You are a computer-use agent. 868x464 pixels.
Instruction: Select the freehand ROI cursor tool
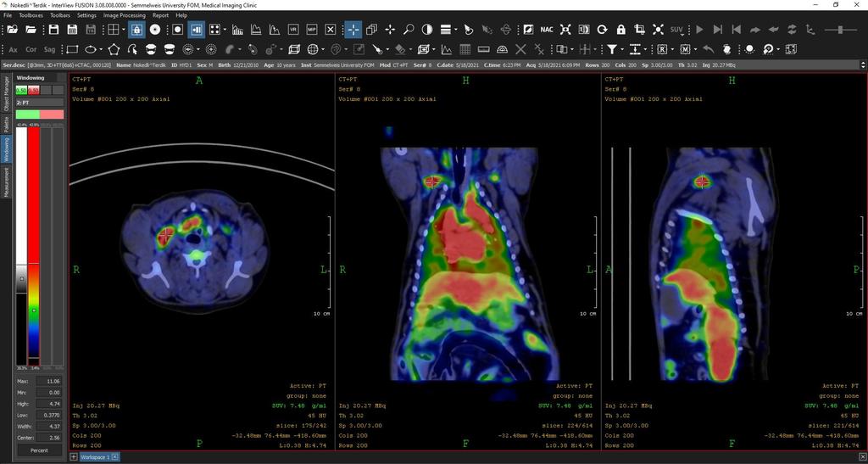(132, 49)
